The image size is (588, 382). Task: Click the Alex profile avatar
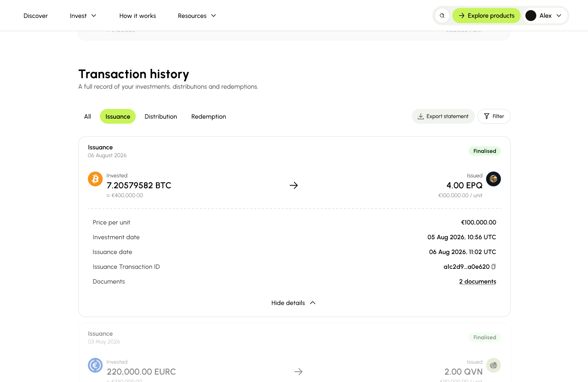(531, 16)
